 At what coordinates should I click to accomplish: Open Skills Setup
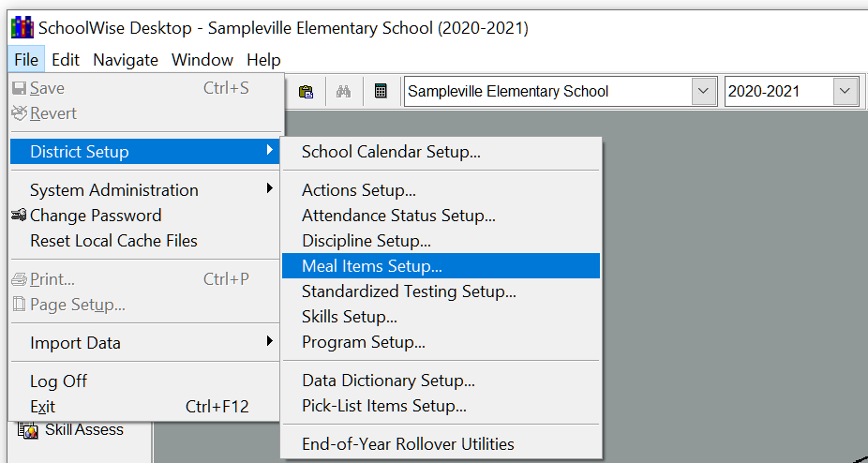pyautogui.click(x=441, y=317)
